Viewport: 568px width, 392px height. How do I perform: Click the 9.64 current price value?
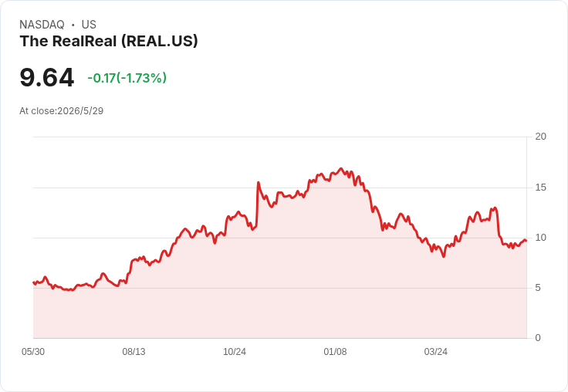tap(47, 77)
